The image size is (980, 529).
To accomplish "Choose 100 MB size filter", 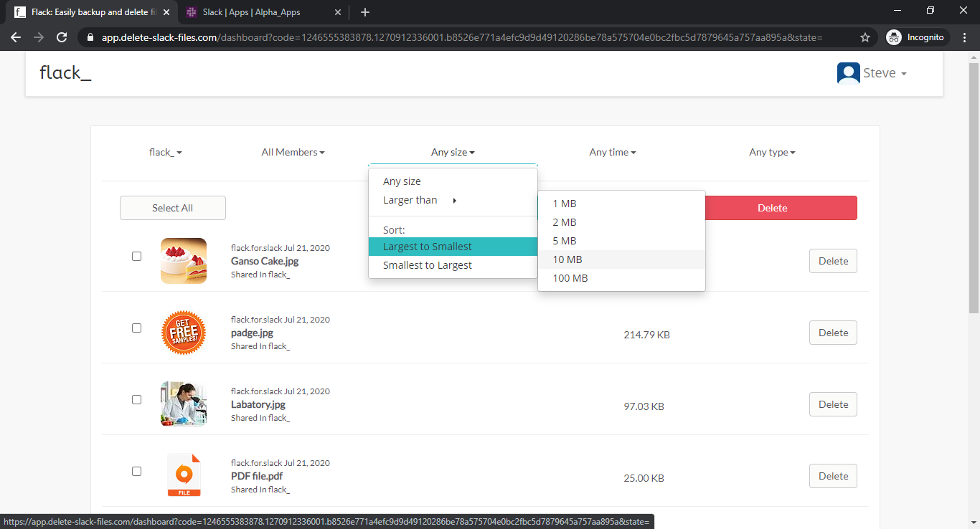I will click(621, 278).
